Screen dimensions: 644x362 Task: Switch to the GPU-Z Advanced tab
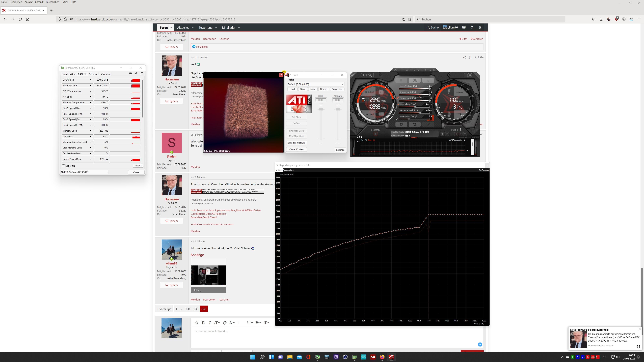point(94,74)
